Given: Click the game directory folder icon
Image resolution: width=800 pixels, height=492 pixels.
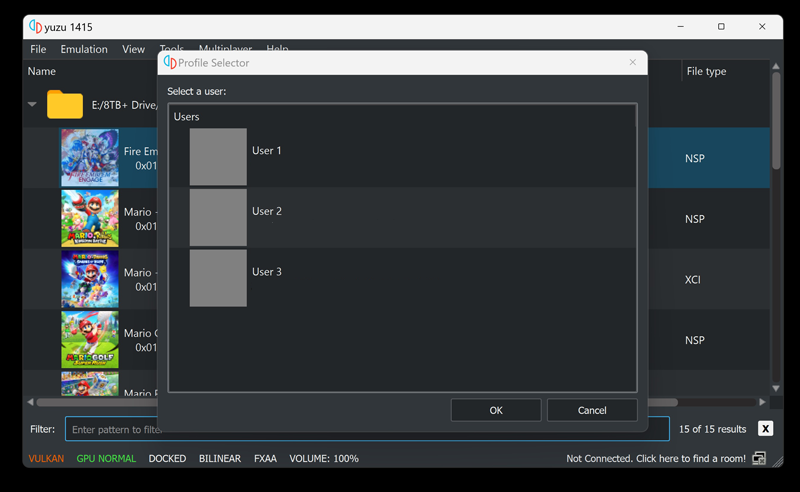Looking at the screenshot, I should pos(65,105).
